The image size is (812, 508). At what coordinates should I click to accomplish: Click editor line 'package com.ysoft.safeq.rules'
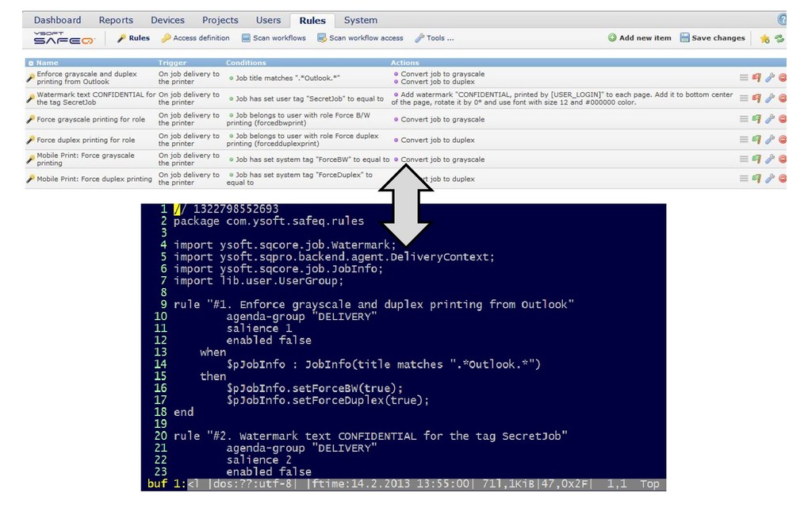tap(269, 221)
